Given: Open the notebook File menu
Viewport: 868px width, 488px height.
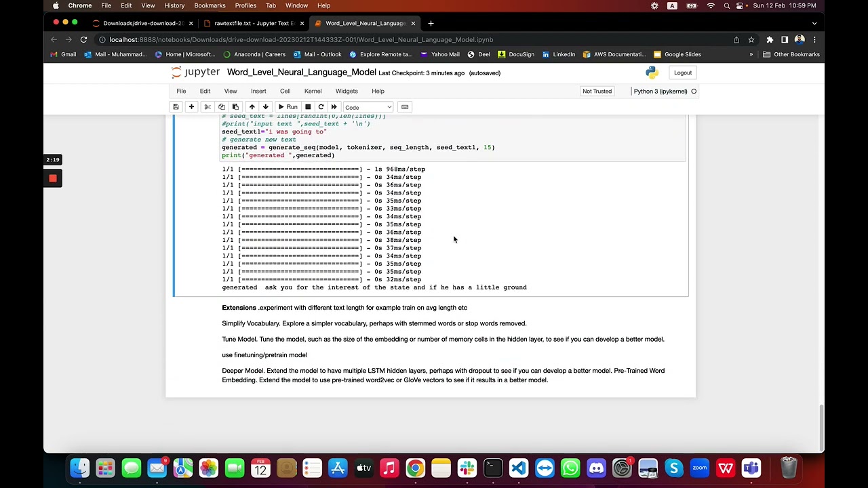Looking at the screenshot, I should click(181, 91).
